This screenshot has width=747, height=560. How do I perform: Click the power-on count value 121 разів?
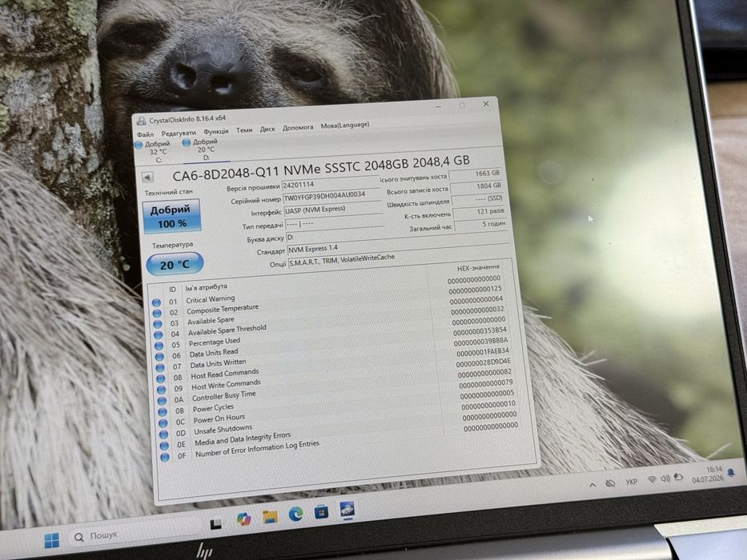(x=480, y=212)
